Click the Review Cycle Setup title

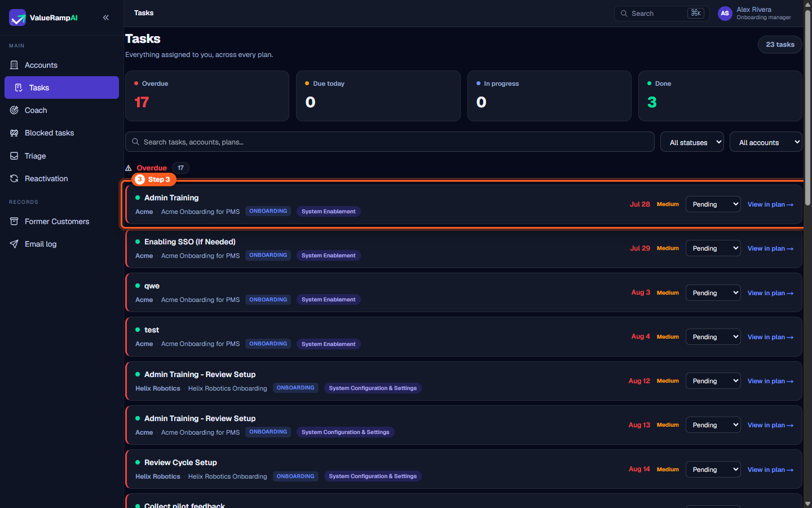click(x=180, y=462)
